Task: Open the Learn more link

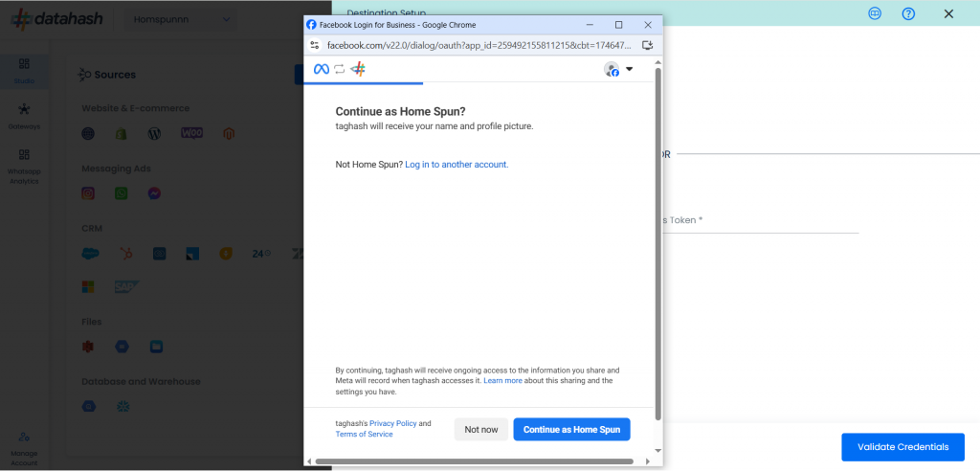Action: tap(503, 381)
